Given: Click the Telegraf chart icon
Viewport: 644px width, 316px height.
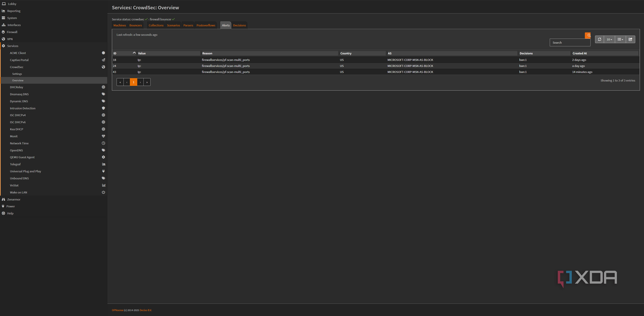Looking at the screenshot, I should 103,164.
